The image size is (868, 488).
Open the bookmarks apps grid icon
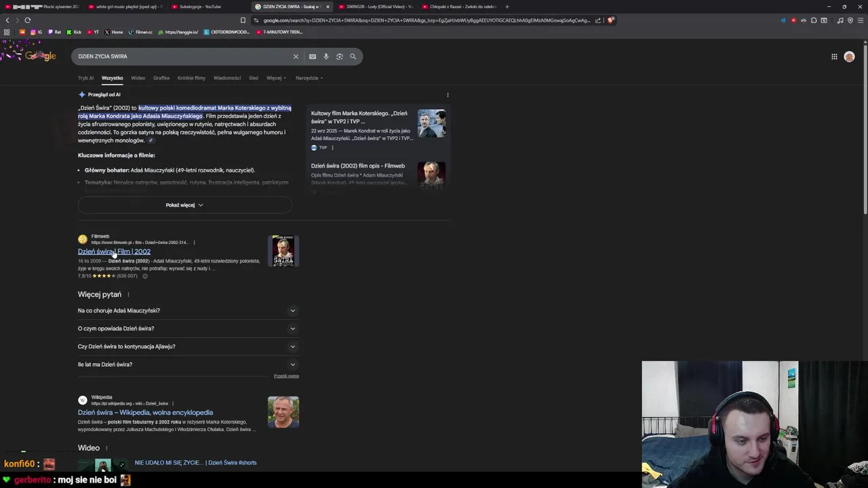(7, 32)
